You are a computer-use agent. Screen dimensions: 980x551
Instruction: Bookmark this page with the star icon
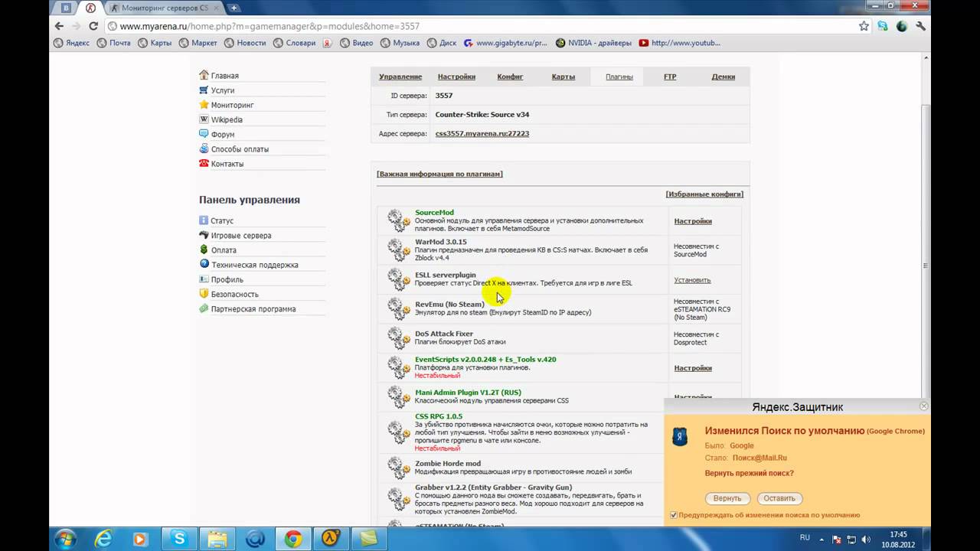click(864, 26)
